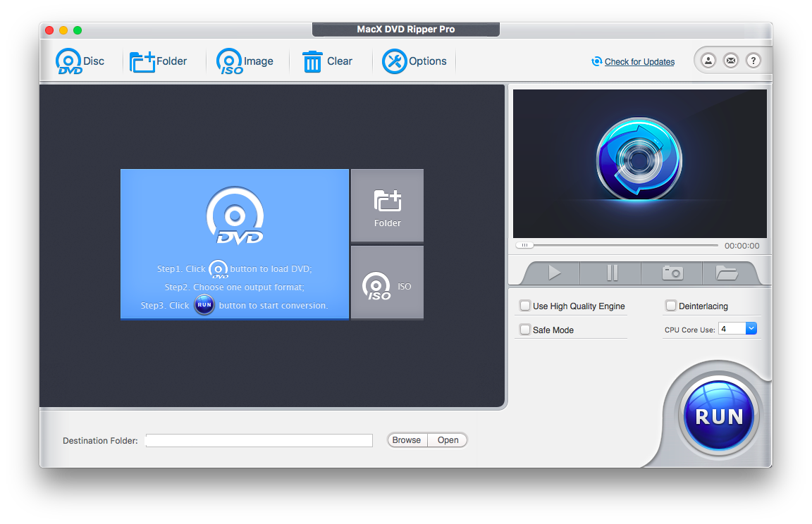The width and height of the screenshot is (812, 524).
Task: Pause the preview playback
Action: click(x=612, y=273)
